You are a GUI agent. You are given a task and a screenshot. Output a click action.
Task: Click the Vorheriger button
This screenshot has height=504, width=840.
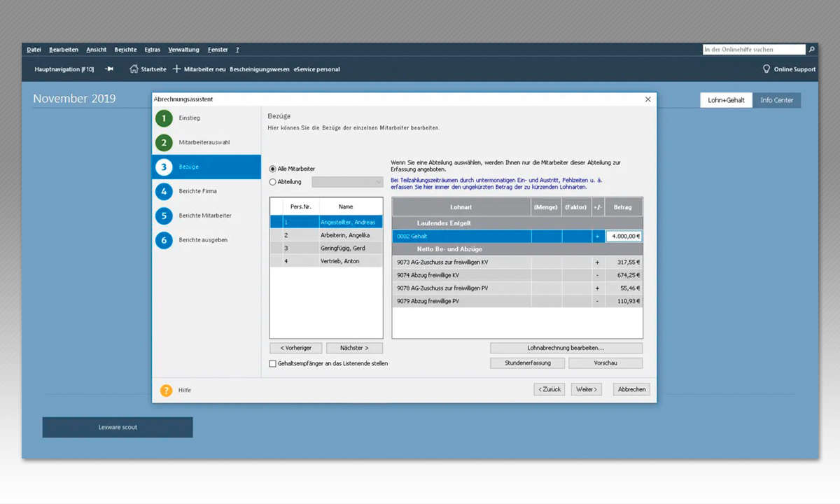point(296,348)
